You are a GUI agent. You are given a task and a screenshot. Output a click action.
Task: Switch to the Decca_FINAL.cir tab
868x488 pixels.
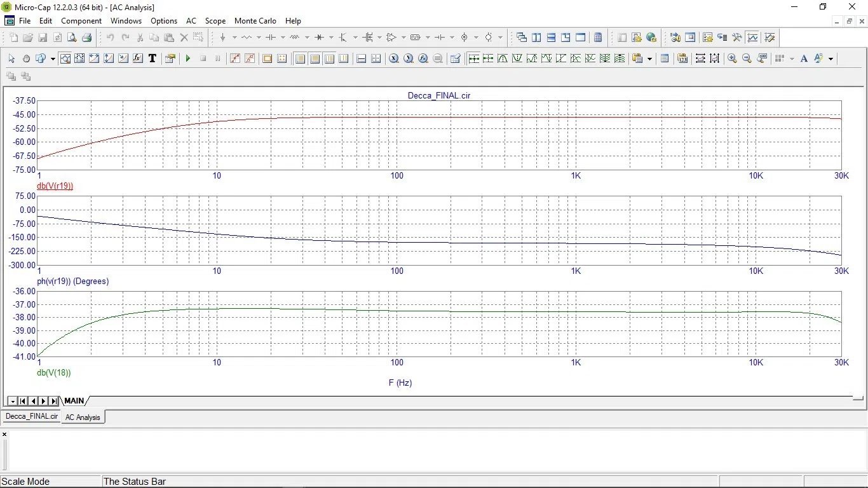point(31,417)
